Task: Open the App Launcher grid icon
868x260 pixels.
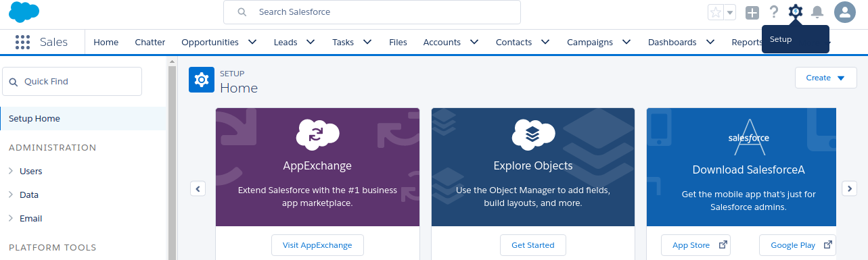Action: pyautogui.click(x=22, y=42)
